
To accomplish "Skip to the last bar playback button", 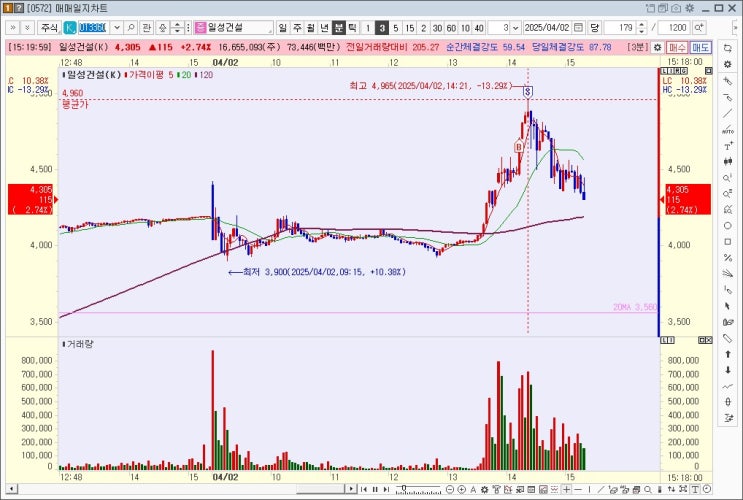I will [x=386, y=489].
